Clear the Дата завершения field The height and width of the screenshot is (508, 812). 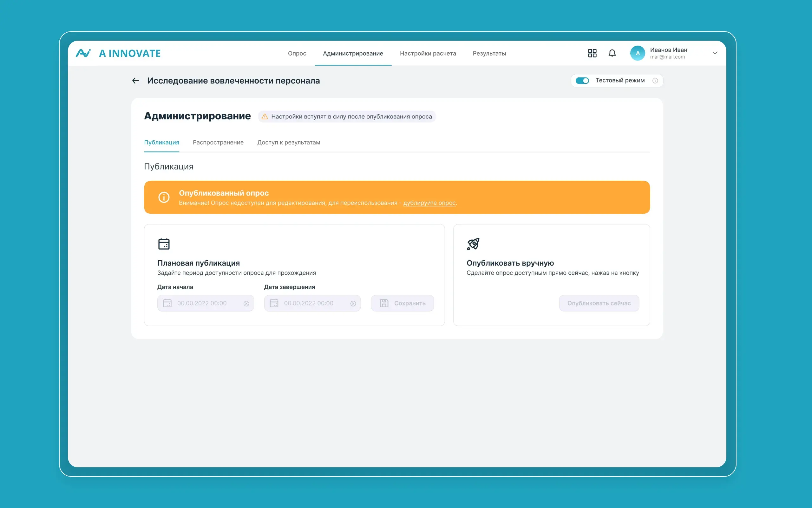pyautogui.click(x=353, y=304)
